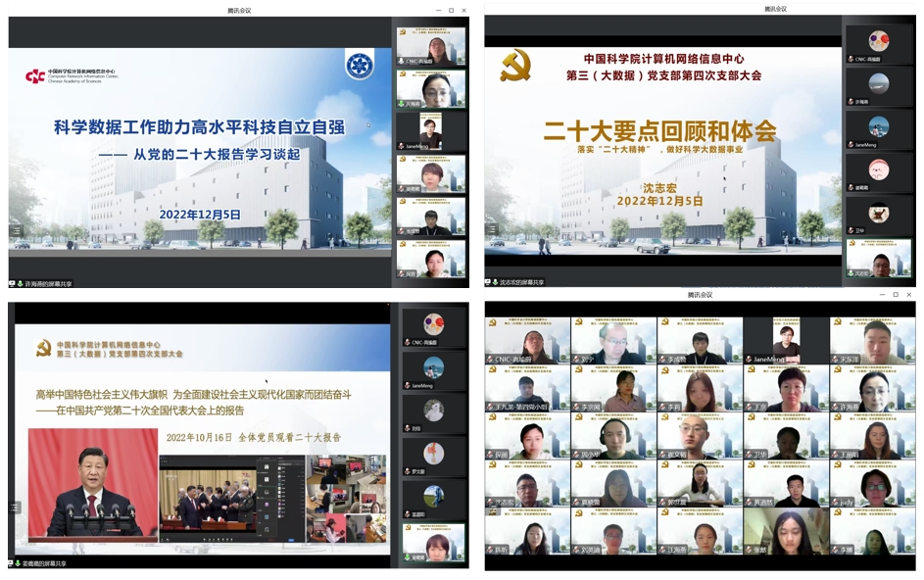The height and width of the screenshot is (580, 924).
Task: Click the red CNIC logo on top-left slide
Action: coord(35,74)
